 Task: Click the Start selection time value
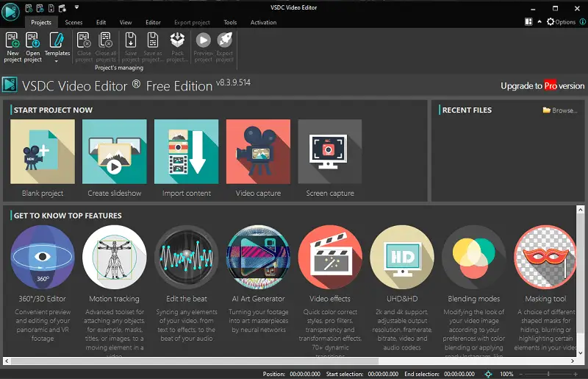(x=383, y=374)
